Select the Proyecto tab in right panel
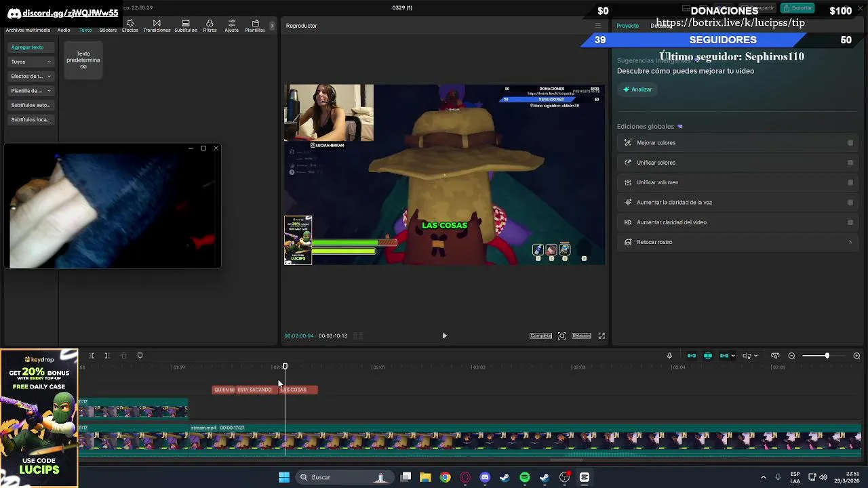The width and height of the screenshot is (868, 488). (x=627, y=26)
